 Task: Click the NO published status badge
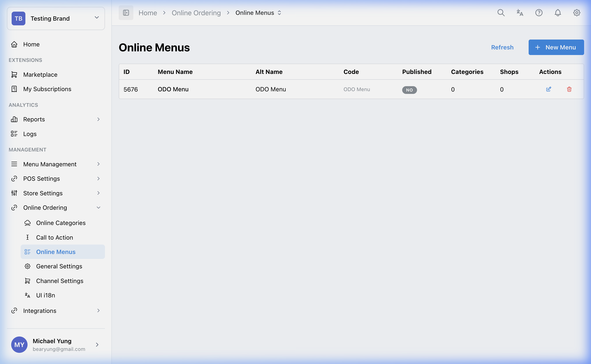point(409,90)
